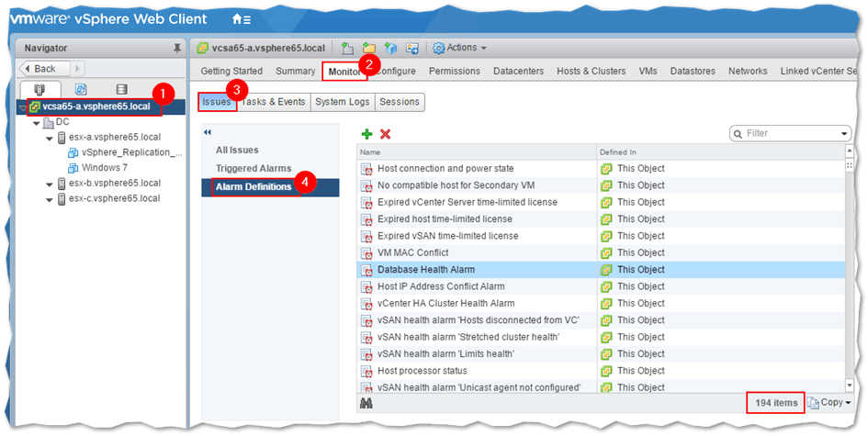Open the Datacenters tab

point(519,72)
